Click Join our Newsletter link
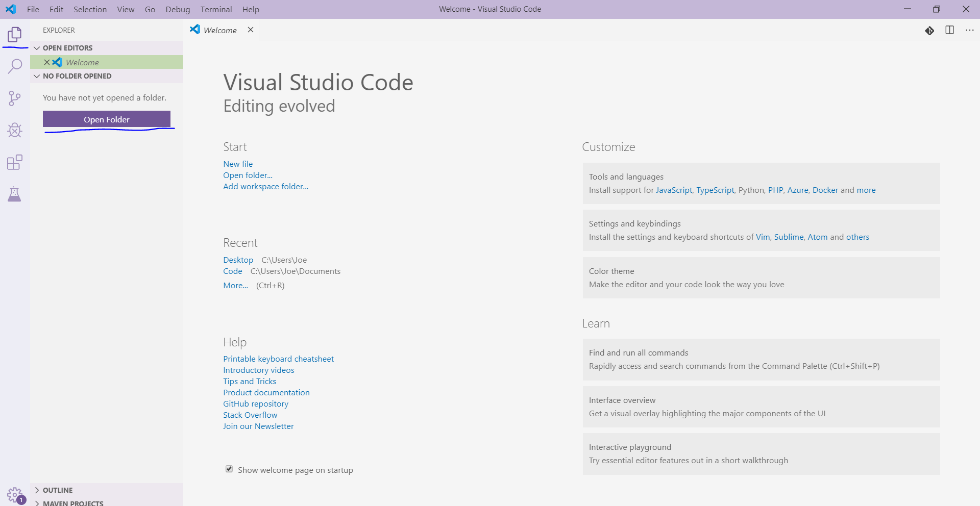The width and height of the screenshot is (980, 506). [258, 426]
